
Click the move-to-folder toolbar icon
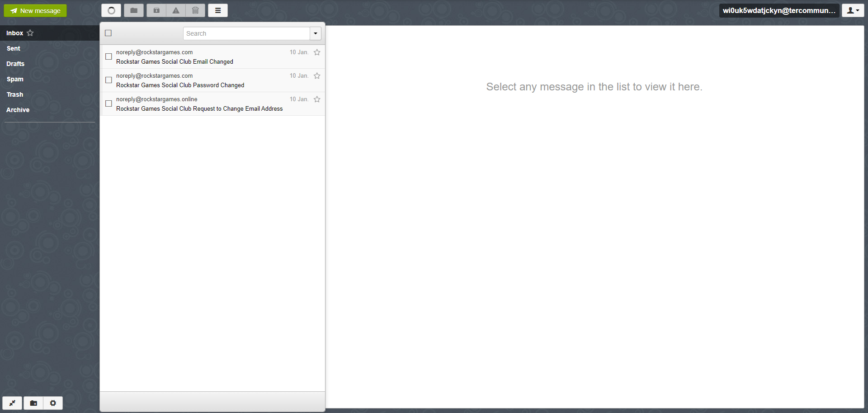click(134, 10)
